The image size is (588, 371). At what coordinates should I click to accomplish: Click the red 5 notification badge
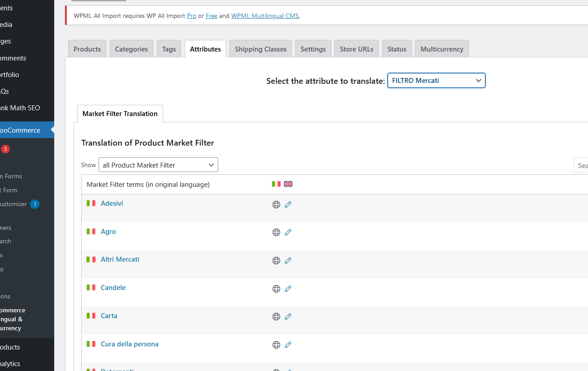[x=5, y=149]
